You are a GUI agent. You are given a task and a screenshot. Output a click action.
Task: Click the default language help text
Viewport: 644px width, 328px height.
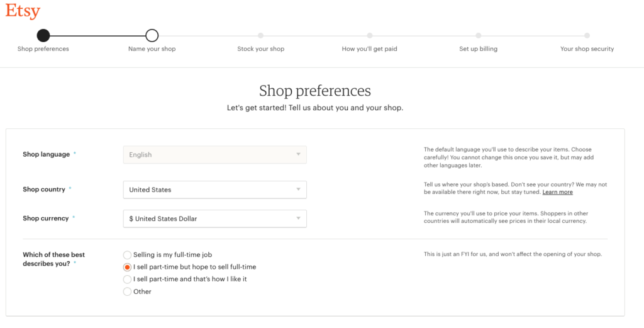tap(509, 157)
